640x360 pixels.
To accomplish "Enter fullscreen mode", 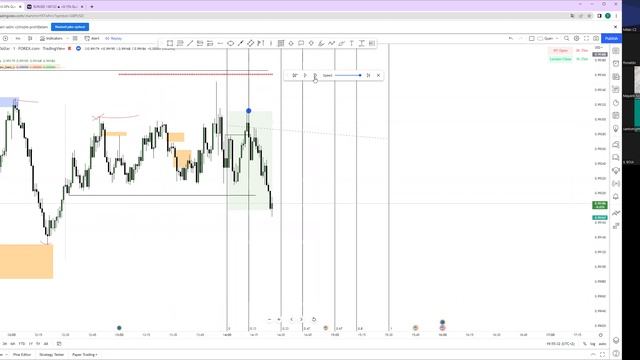I will [x=586, y=38].
